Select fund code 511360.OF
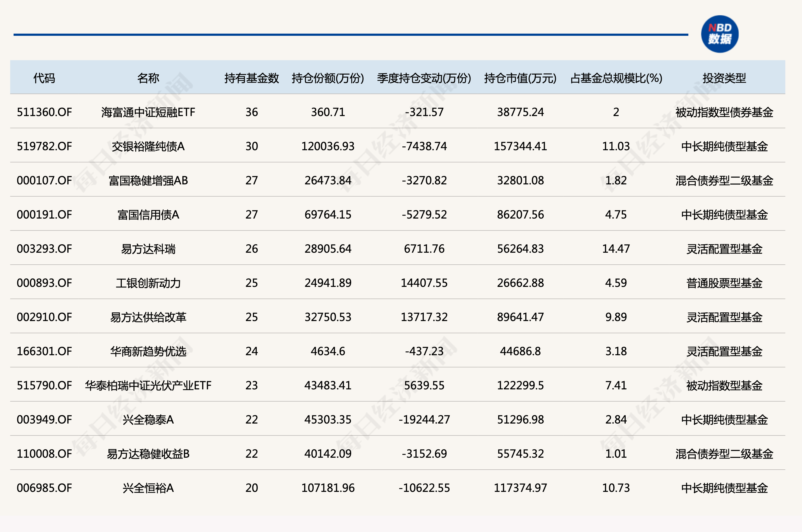802x532 pixels. tap(44, 112)
